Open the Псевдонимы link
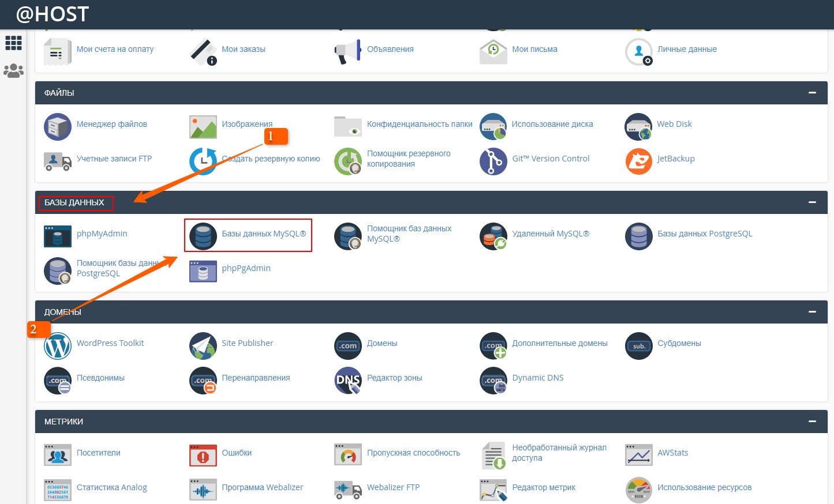Image resolution: width=834 pixels, height=504 pixels. pos(100,378)
